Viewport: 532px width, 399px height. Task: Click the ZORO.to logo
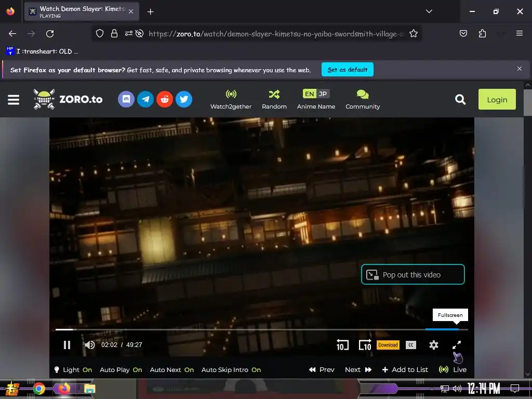68,99
